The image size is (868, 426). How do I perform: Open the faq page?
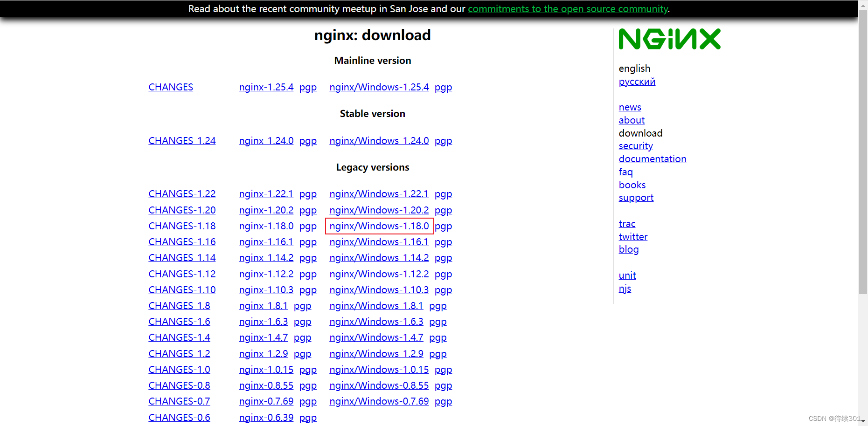tap(625, 172)
